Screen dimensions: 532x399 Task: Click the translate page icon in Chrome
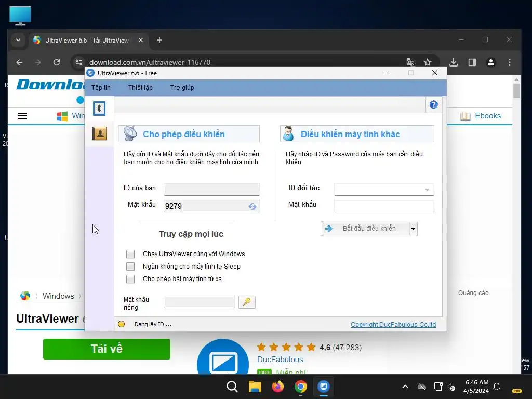(410, 62)
